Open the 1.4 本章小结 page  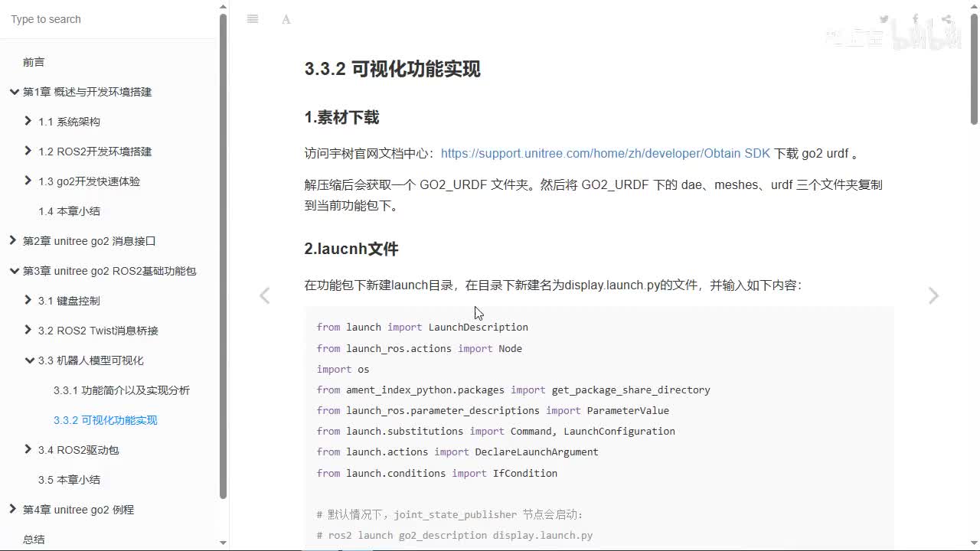click(x=69, y=211)
